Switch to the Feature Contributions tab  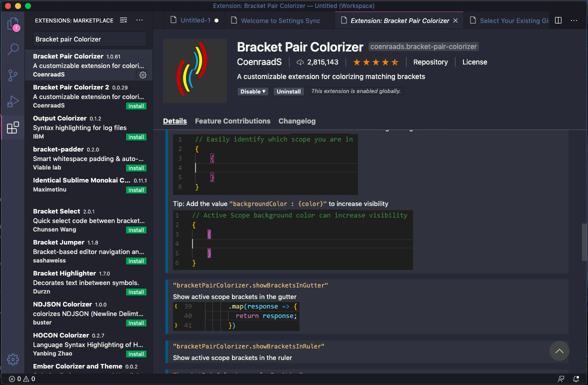pos(232,121)
